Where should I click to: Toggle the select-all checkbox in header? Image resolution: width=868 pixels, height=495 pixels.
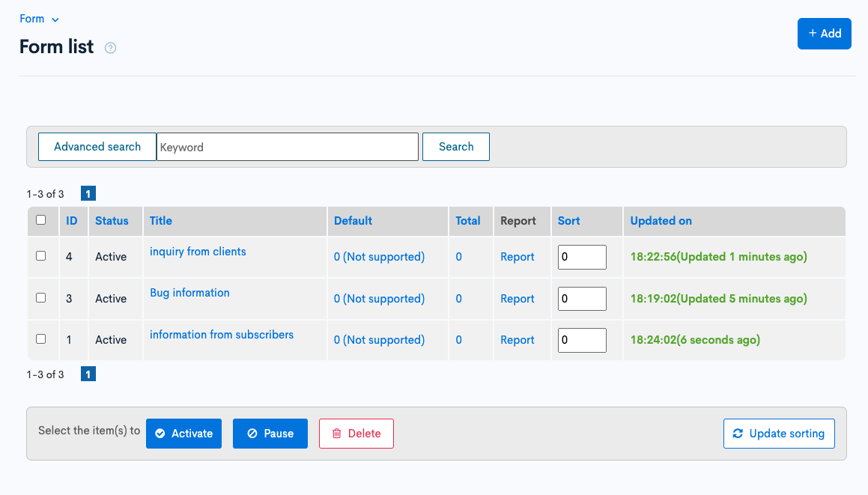[x=41, y=220]
